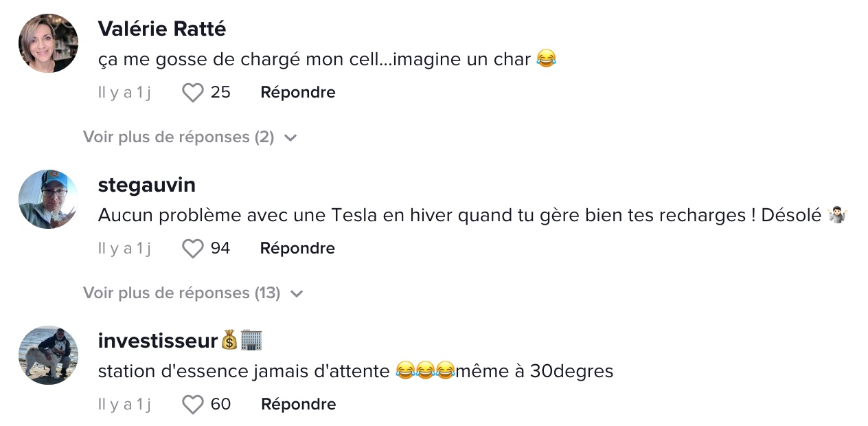This screenshot has height=426, width=868.
Task: Open the stegauvin username link
Action: [x=147, y=185]
